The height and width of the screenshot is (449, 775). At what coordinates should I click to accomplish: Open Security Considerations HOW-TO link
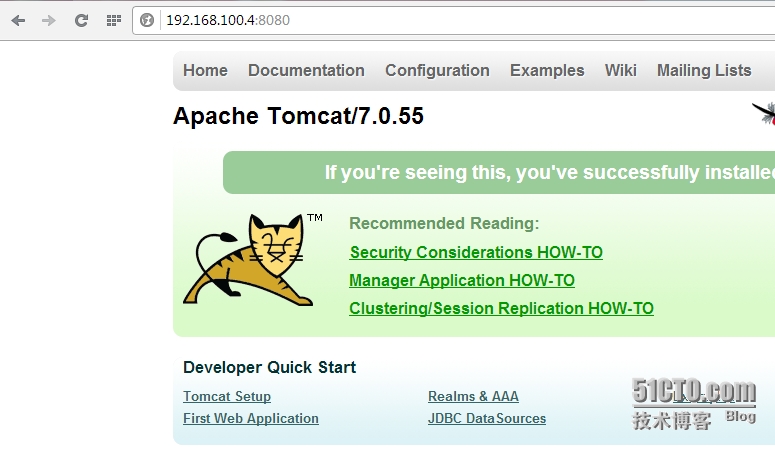[476, 252]
